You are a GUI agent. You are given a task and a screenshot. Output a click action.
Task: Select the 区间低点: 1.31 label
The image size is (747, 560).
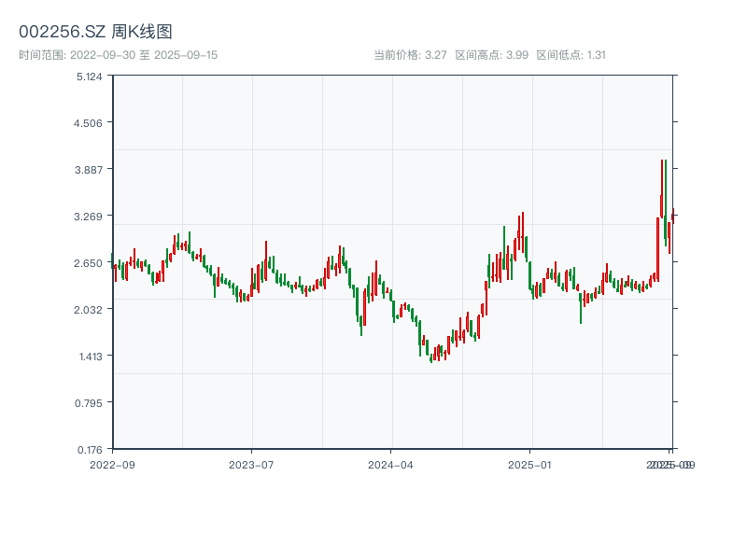[571, 55]
